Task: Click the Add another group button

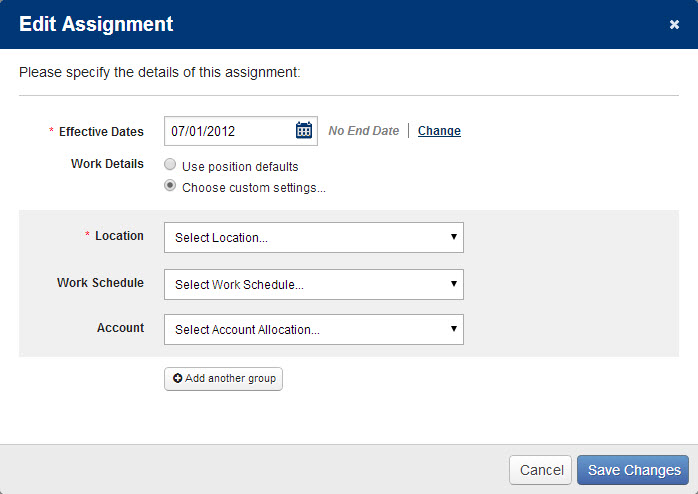Action: click(x=223, y=379)
